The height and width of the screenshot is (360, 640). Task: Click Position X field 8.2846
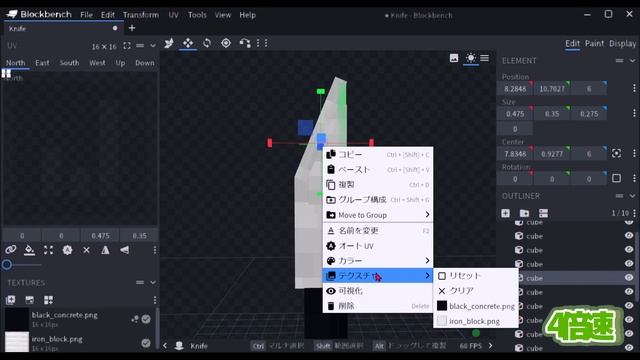click(515, 89)
